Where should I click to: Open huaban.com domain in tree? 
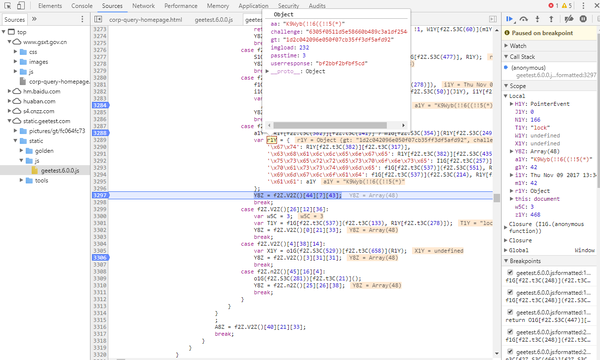click(39, 101)
